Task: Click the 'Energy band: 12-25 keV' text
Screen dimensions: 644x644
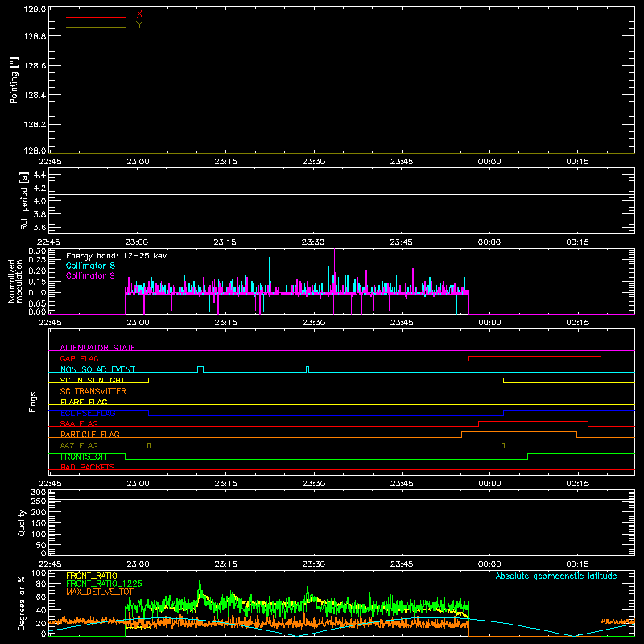Action: (117, 256)
